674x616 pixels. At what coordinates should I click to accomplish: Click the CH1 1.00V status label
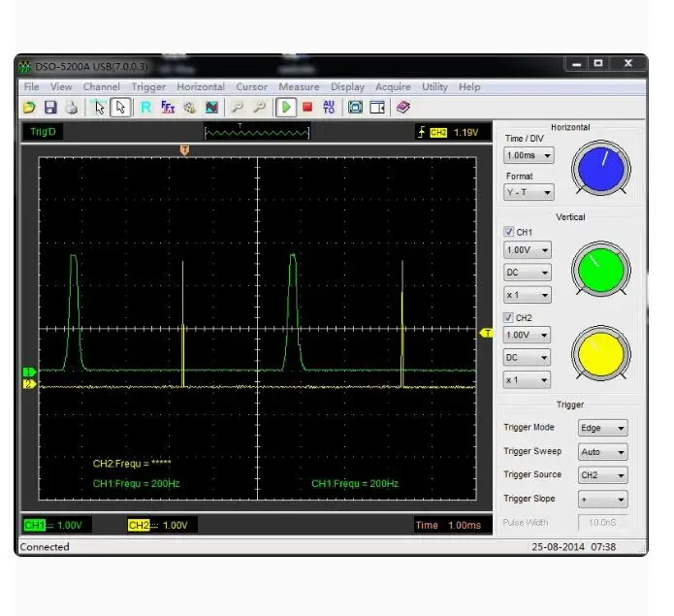(x=57, y=525)
